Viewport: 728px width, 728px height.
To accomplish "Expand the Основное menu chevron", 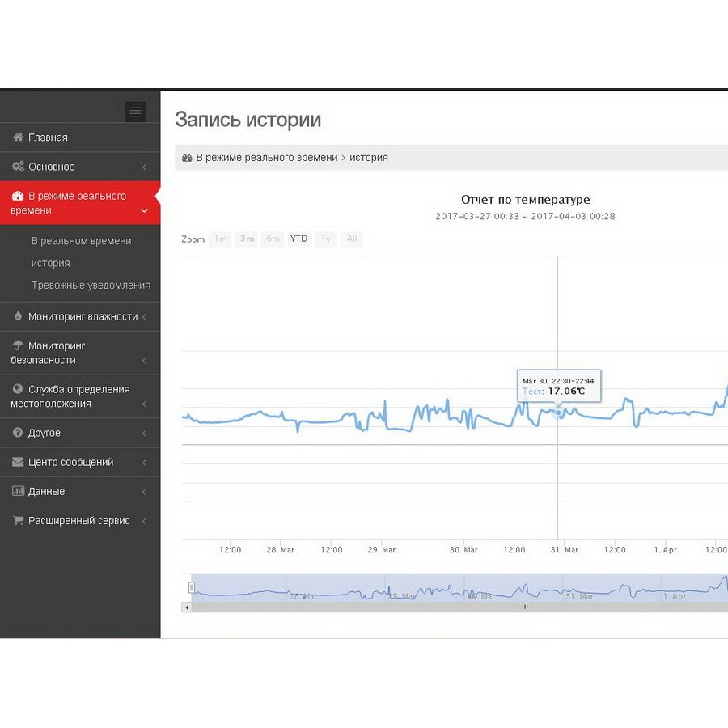I will (x=144, y=167).
